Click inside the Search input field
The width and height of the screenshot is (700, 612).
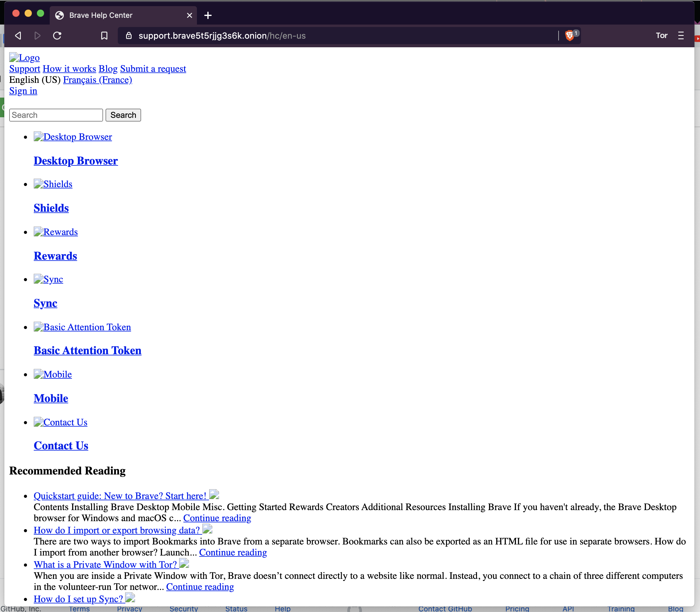point(56,115)
